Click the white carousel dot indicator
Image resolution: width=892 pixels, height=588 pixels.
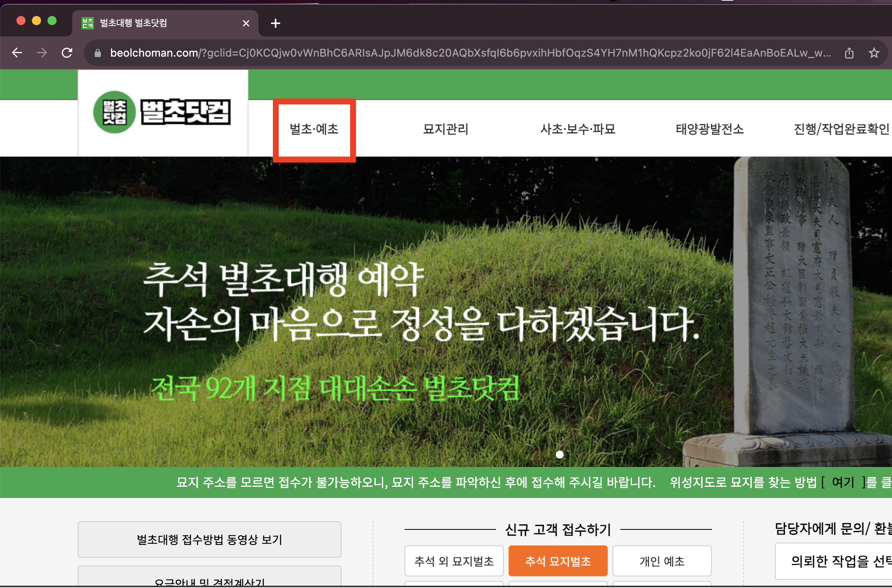click(x=559, y=455)
